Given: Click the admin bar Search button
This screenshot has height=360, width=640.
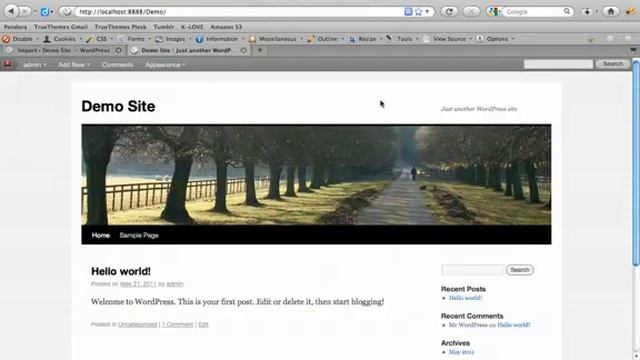Looking at the screenshot, I should pyautogui.click(x=612, y=64).
